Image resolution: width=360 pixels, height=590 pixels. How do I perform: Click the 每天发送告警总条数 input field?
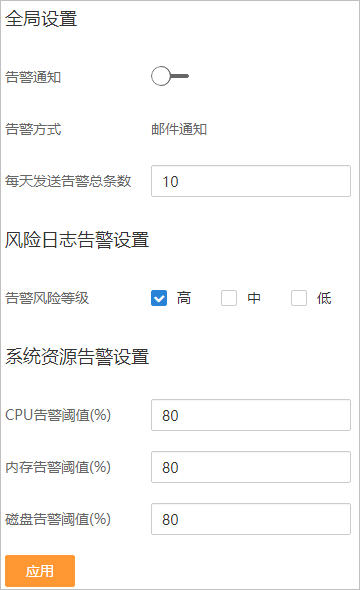click(x=251, y=181)
